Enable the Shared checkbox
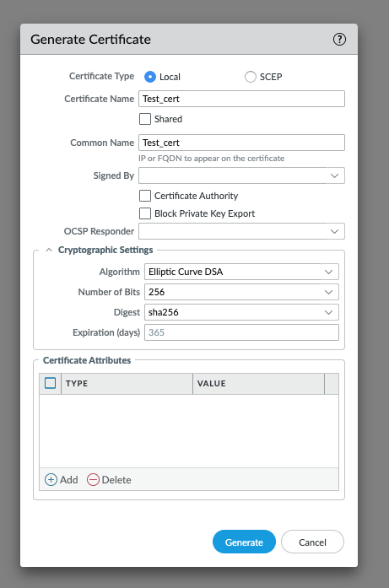Image resolution: width=389 pixels, height=588 pixels. pyautogui.click(x=145, y=119)
